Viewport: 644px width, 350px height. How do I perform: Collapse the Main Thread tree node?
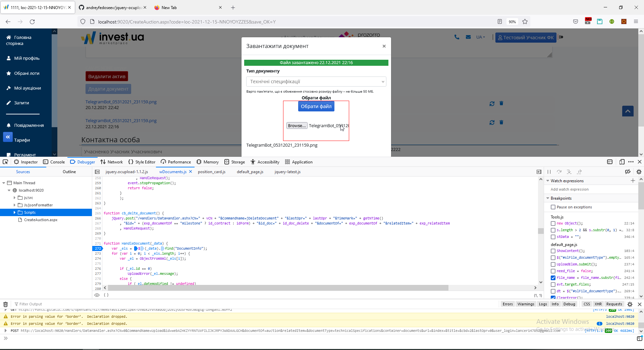pos(4,183)
